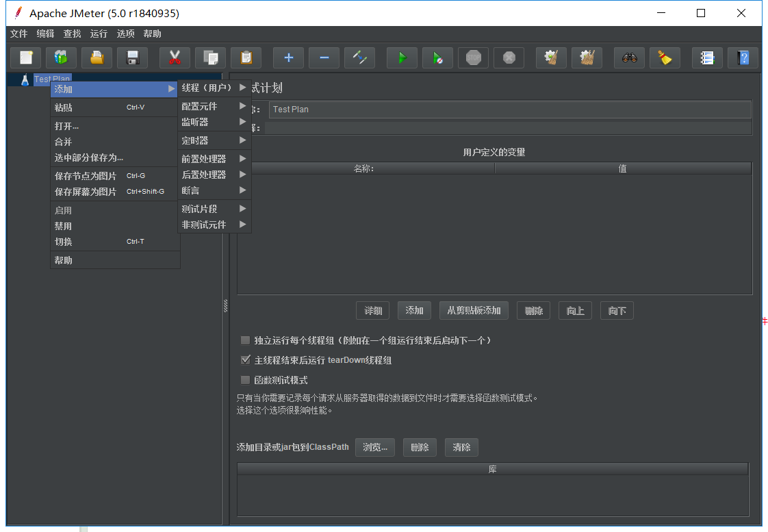Screen dimensions: 768x532
Task: Open the 文件 menu
Action: [18, 34]
